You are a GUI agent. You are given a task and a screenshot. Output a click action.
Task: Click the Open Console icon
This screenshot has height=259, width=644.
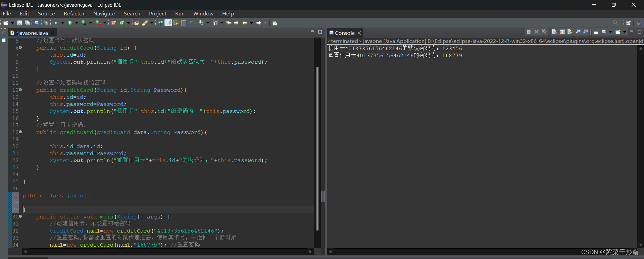pos(618,32)
